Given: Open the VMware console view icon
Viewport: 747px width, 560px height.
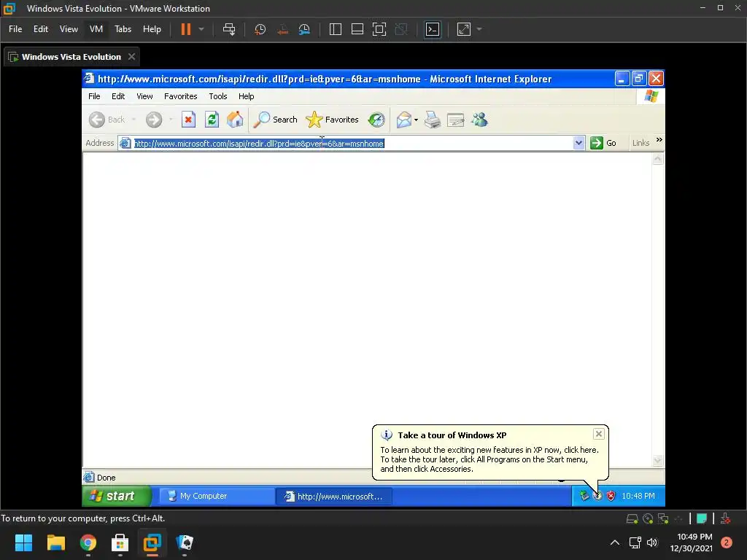Looking at the screenshot, I should [x=433, y=29].
